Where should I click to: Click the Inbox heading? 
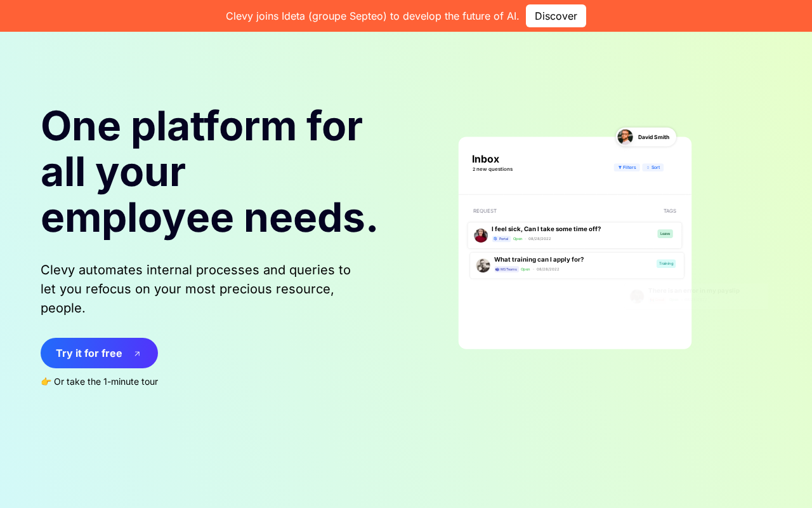tap(485, 159)
